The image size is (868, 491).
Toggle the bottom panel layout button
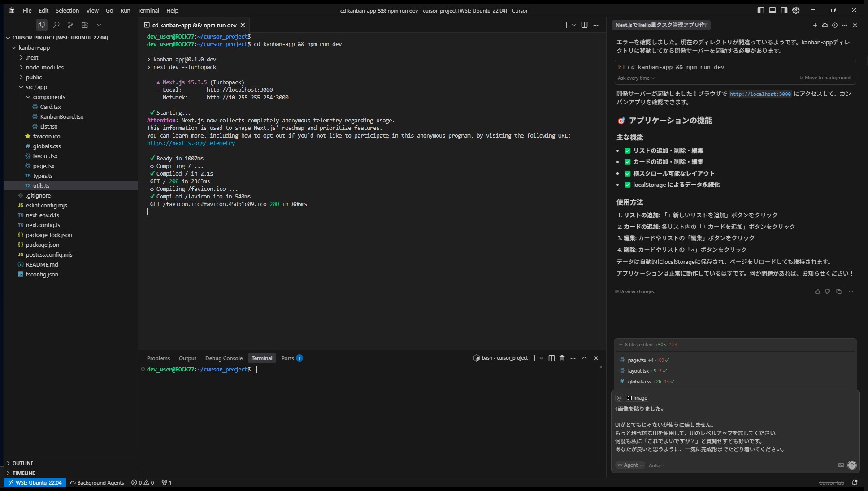(x=773, y=10)
